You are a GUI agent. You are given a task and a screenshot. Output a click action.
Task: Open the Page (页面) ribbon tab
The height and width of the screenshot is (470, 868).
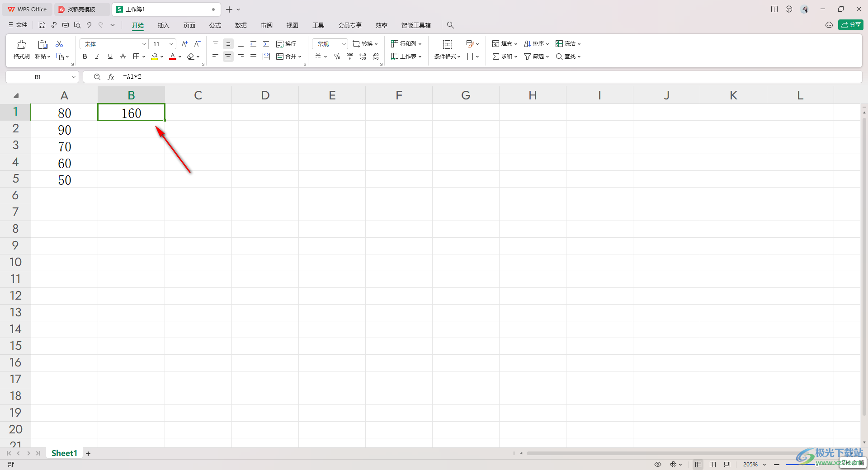click(x=189, y=25)
